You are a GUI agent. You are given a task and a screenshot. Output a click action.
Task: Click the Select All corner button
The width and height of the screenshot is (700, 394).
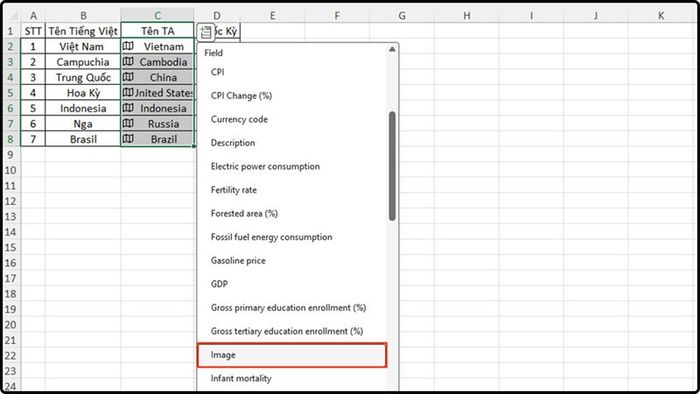(x=12, y=16)
